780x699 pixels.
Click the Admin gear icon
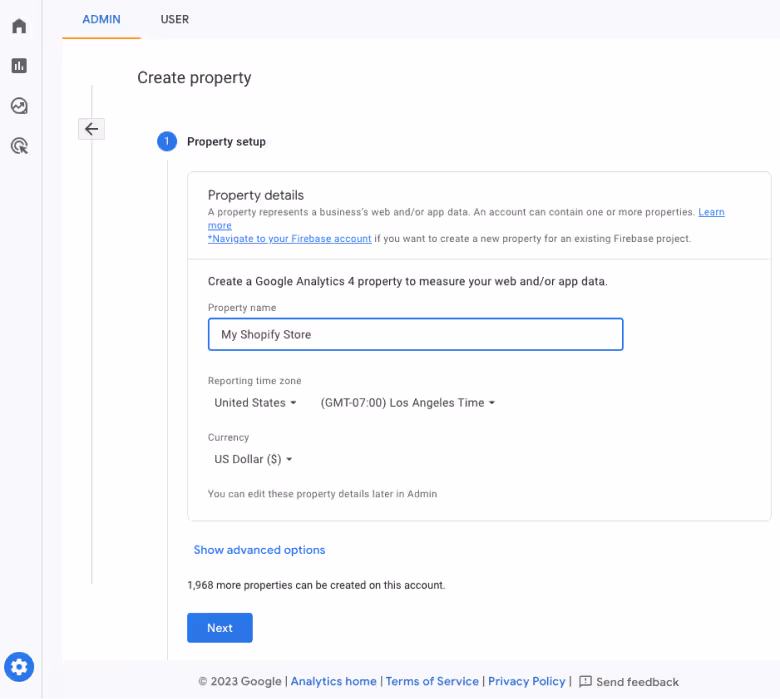click(19, 667)
